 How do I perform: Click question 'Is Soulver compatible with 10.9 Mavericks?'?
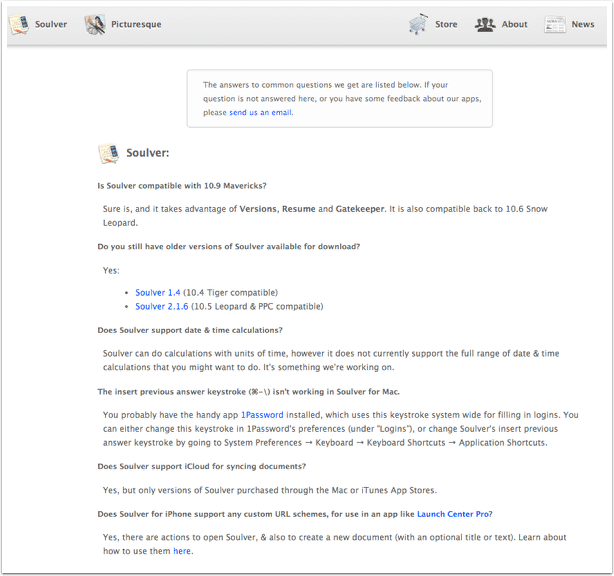(x=182, y=186)
